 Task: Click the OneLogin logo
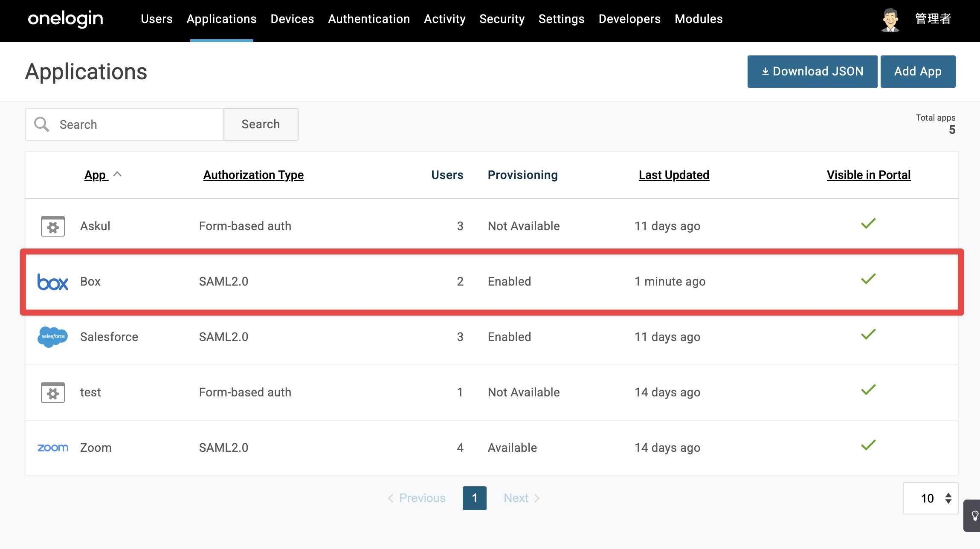(66, 19)
